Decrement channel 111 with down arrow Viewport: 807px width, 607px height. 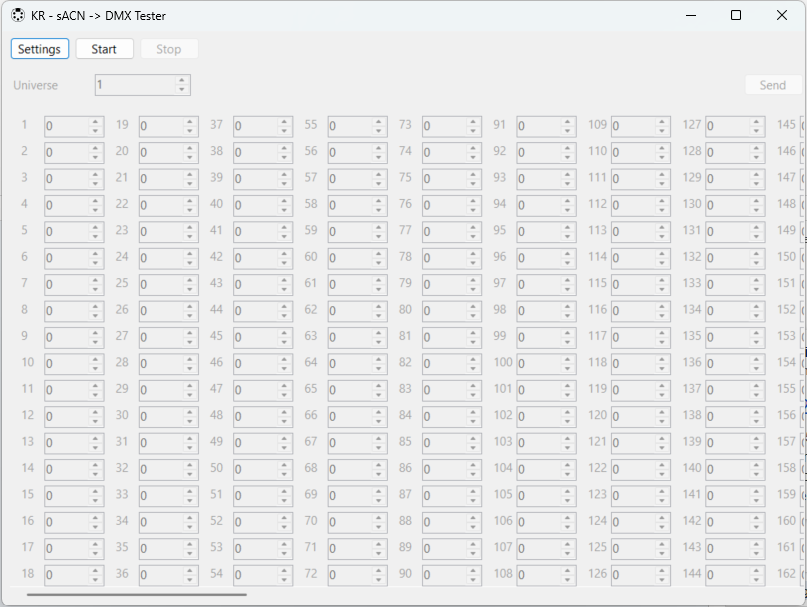[x=662, y=183]
